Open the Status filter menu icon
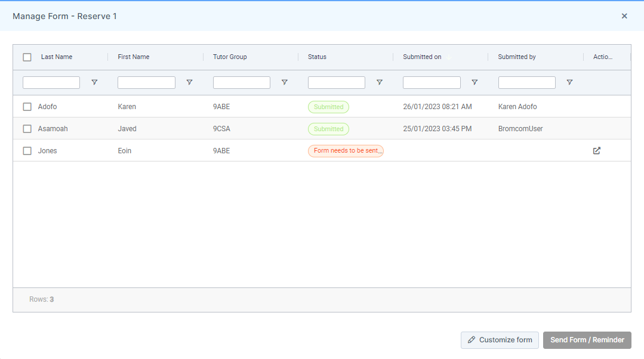The width and height of the screenshot is (644, 359). coord(380,82)
